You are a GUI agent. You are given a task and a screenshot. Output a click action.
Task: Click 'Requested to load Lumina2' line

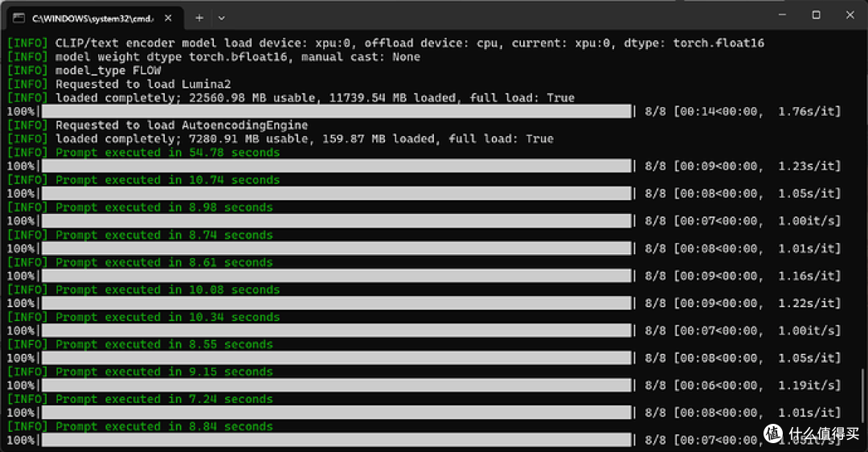click(x=119, y=84)
